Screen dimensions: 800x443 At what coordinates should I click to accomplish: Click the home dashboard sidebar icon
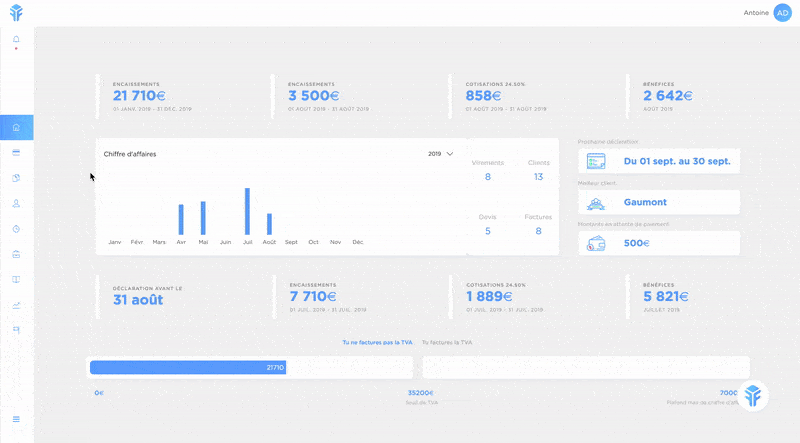point(16,128)
